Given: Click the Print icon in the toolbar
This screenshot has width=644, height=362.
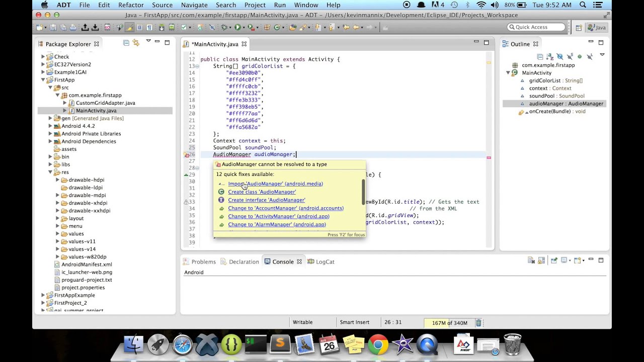Looking at the screenshot, I should click(73, 27).
